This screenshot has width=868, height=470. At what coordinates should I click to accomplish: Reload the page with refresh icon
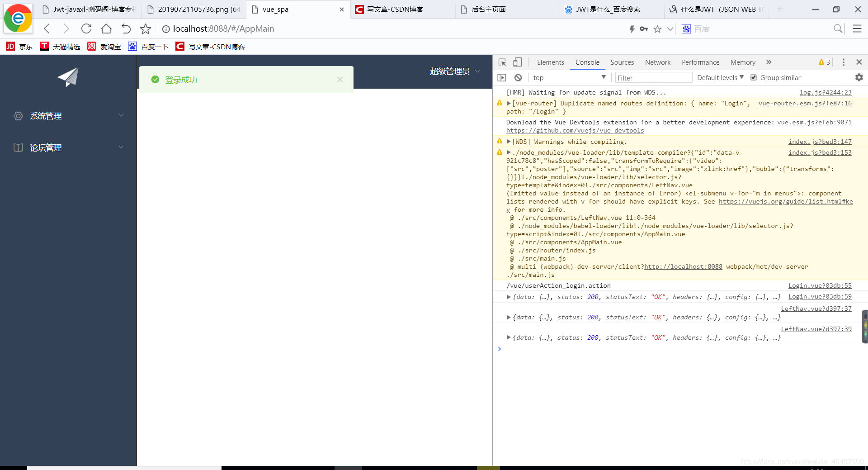pos(86,29)
